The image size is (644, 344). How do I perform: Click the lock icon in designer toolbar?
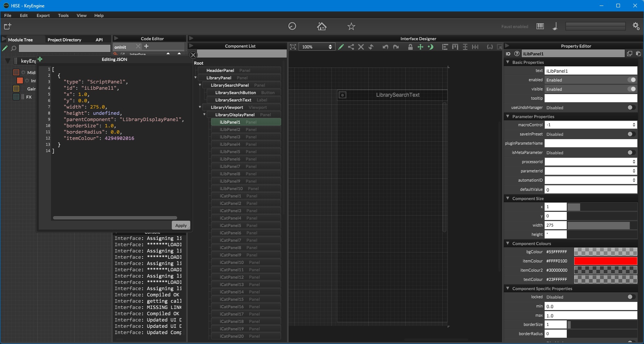410,47
